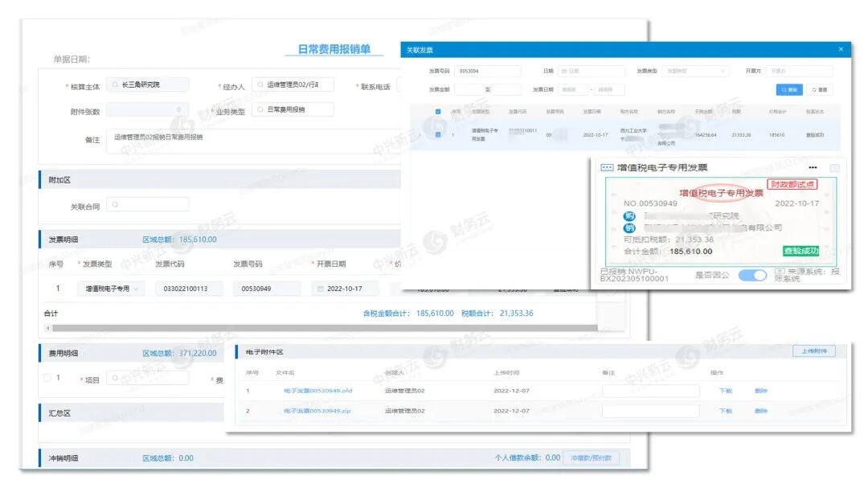Click the 日常费用报销单 form title

(x=334, y=49)
